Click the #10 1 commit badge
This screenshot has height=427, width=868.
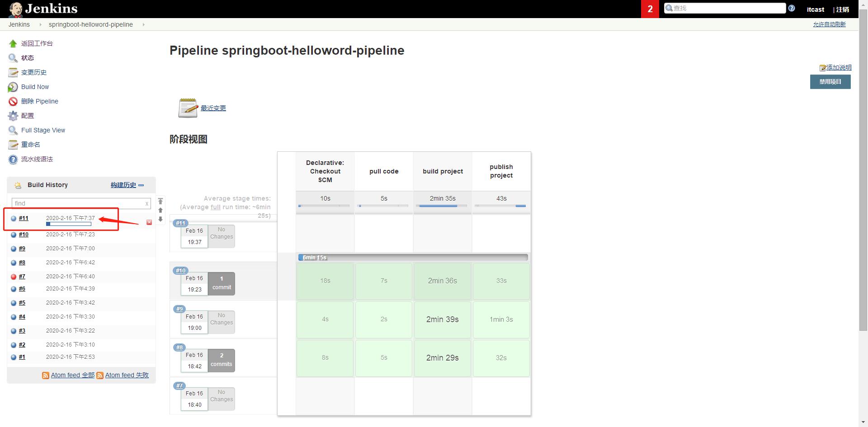click(x=222, y=283)
